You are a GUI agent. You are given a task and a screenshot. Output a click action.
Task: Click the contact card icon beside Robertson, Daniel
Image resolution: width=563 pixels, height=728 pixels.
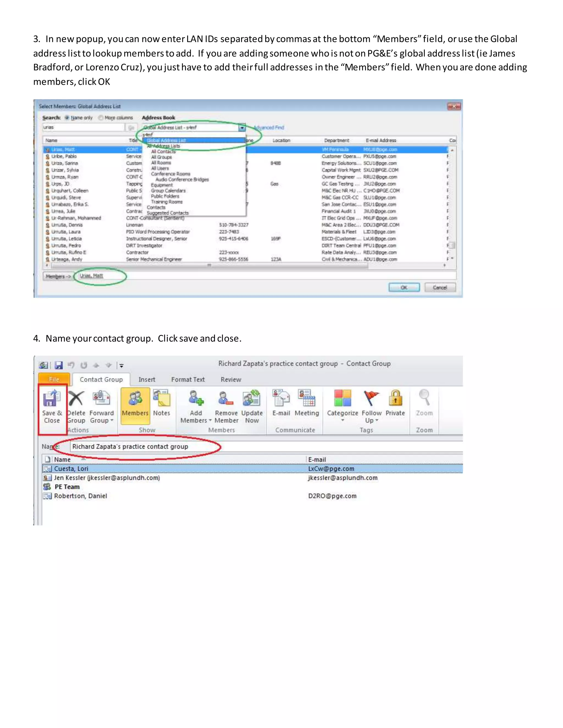(47, 496)
